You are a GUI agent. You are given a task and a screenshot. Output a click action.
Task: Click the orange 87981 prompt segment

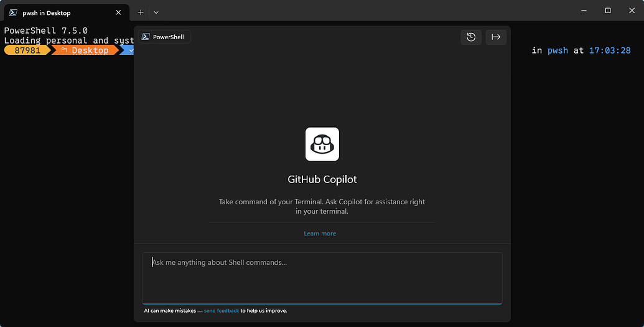(x=27, y=50)
